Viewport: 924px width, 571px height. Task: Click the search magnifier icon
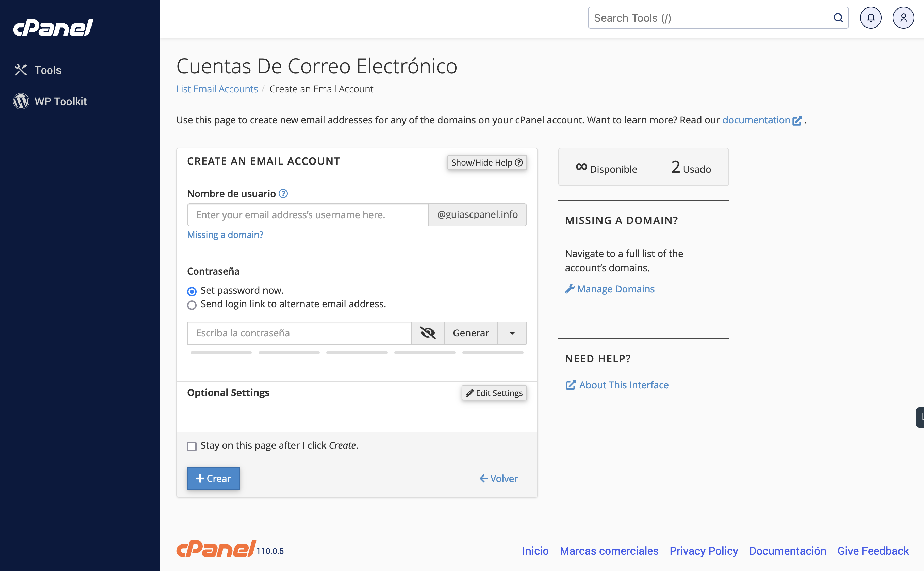[838, 18]
